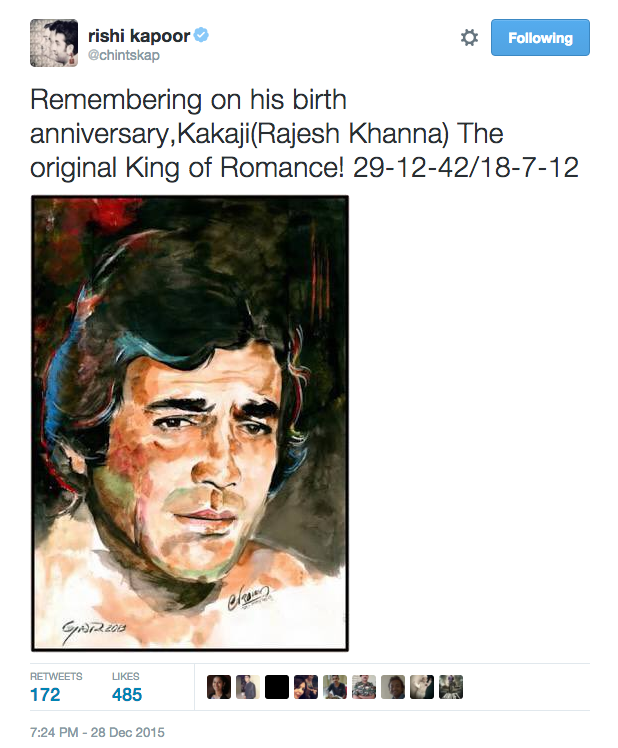
Task: Open the first liker avatar in the row
Action: [x=219, y=687]
